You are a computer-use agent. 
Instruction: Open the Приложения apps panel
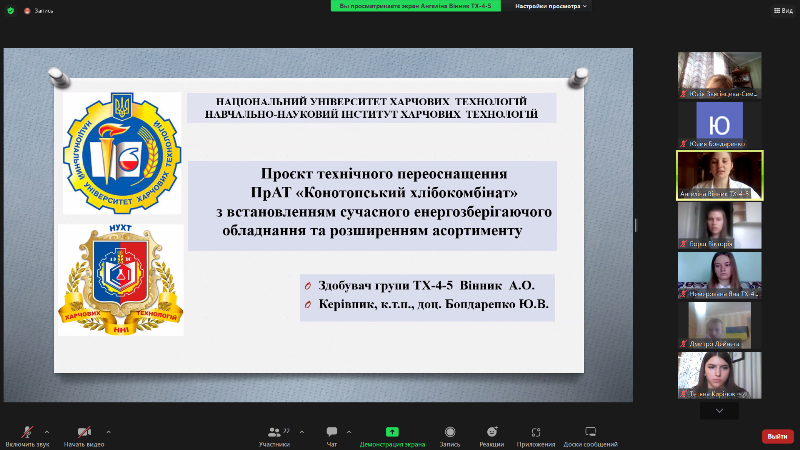click(536, 437)
